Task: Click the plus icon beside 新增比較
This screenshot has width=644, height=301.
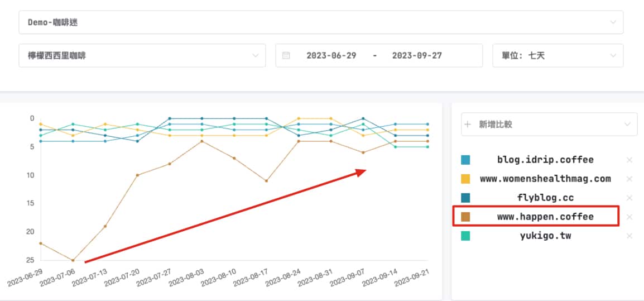Action: pyautogui.click(x=468, y=125)
